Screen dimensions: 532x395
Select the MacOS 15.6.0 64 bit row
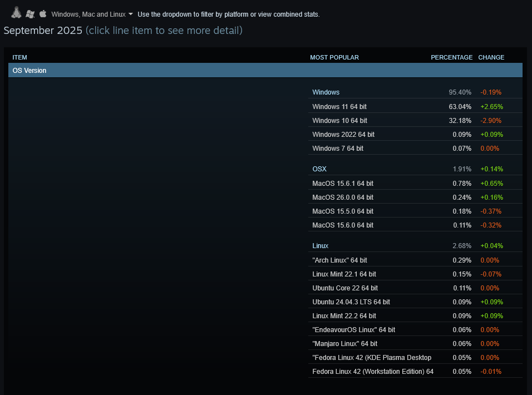415,225
